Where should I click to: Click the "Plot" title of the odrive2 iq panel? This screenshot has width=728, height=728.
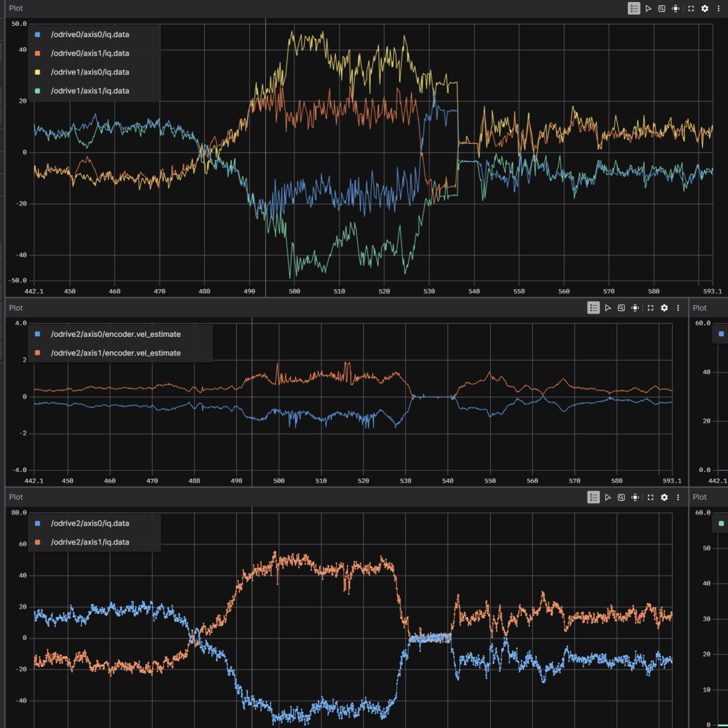tap(16, 497)
